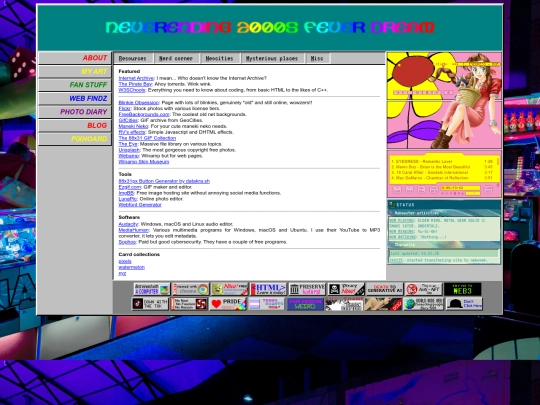
Task: Open FAN STUFF from the sidebar
Action: click(75, 85)
